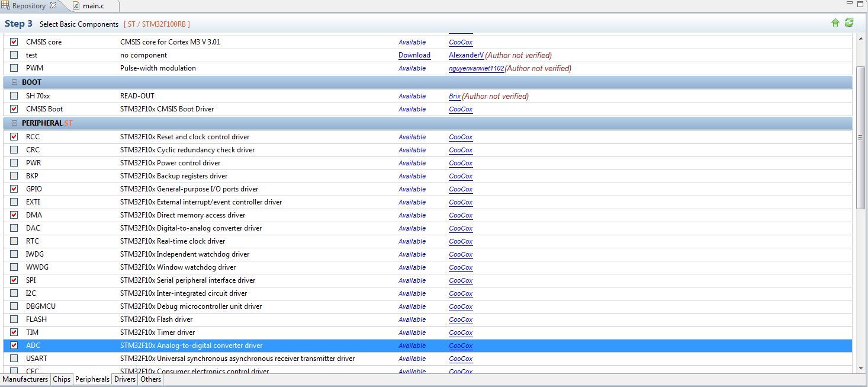Collapse the PERIPHERAL ST section
868x387 pixels.
(15, 123)
